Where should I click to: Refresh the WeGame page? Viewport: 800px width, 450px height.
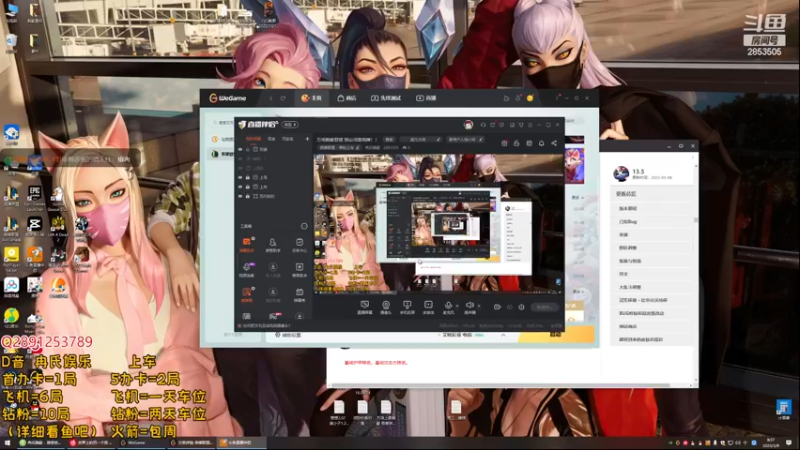tap(283, 98)
